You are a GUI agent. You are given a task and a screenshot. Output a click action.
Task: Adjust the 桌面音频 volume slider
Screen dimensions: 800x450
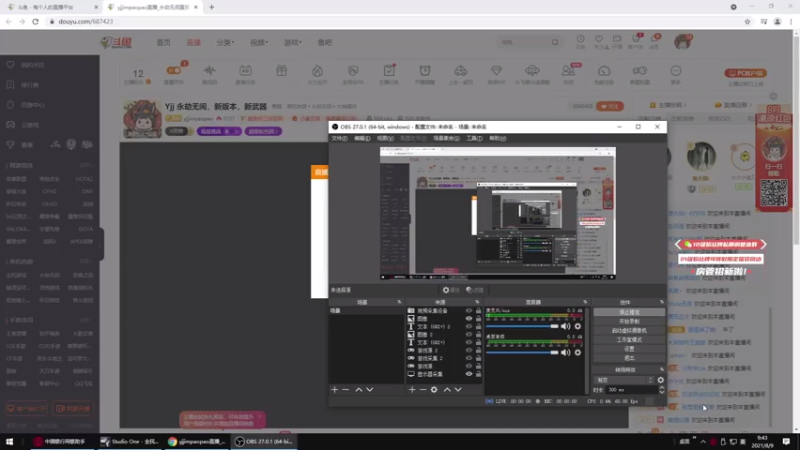[x=522, y=353]
